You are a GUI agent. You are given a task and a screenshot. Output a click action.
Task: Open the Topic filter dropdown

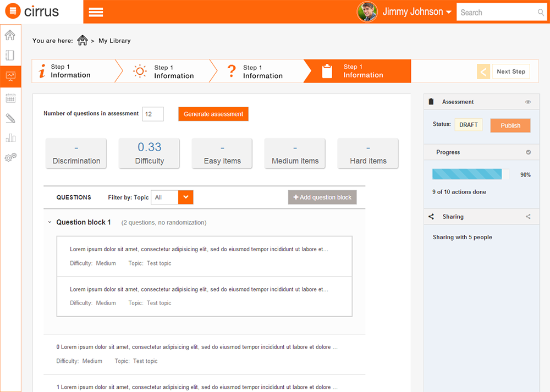click(x=186, y=197)
